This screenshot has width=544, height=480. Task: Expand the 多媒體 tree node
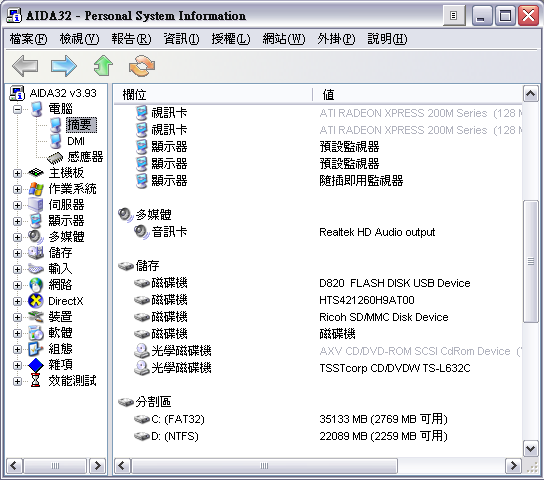click(17, 237)
